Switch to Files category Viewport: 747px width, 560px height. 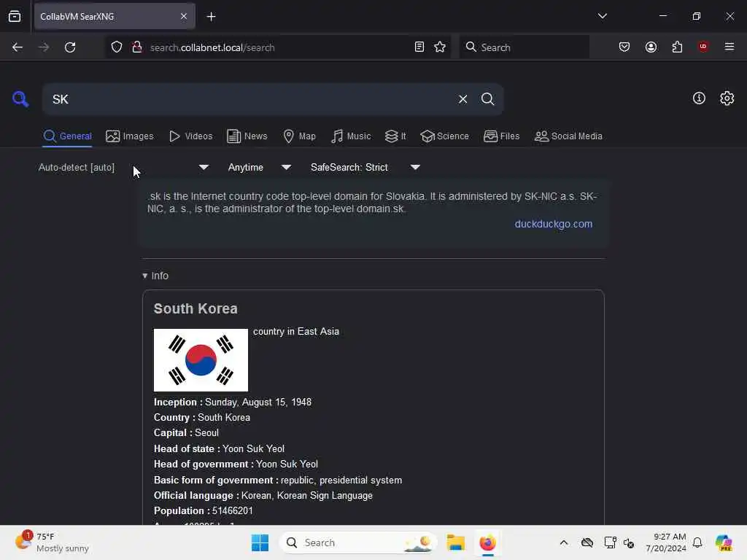(x=501, y=136)
